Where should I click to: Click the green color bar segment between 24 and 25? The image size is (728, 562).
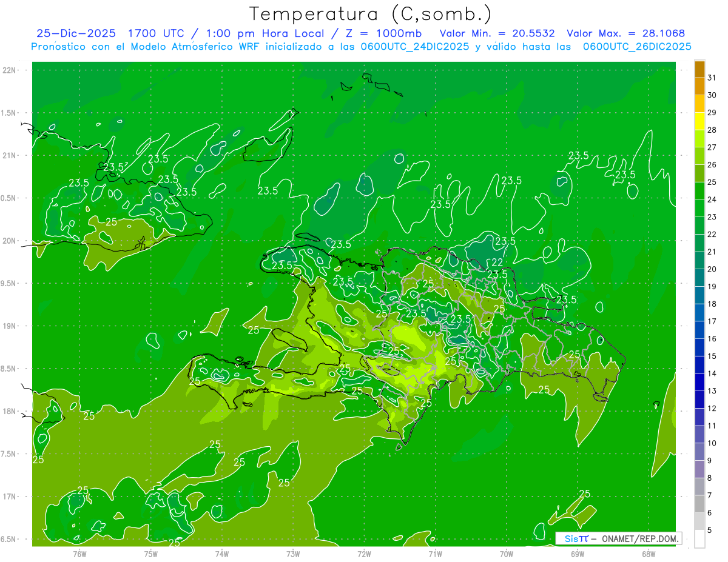click(x=699, y=190)
